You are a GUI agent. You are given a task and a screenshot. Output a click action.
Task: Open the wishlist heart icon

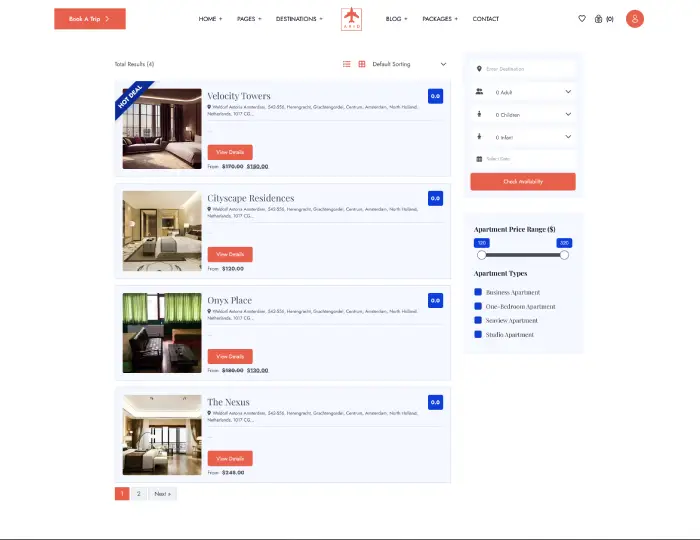(582, 19)
